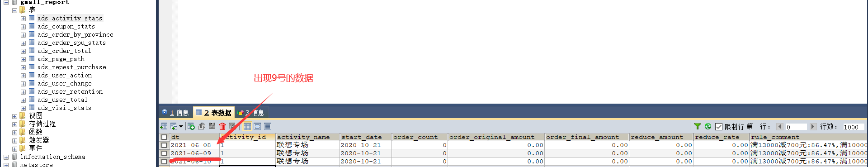Select the 事件 events folder
Image resolution: width=868 pixels, height=167 pixels.
pyautogui.click(x=36, y=148)
